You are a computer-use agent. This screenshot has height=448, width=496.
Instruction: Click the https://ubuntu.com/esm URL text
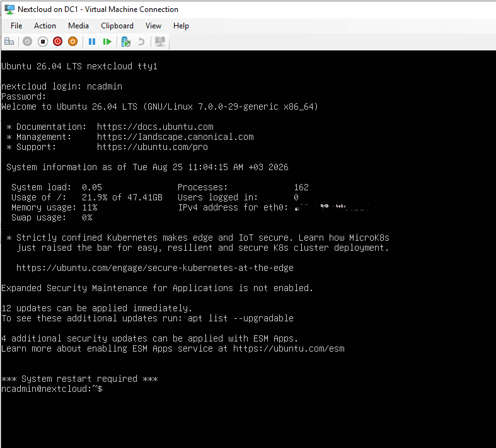click(x=289, y=348)
